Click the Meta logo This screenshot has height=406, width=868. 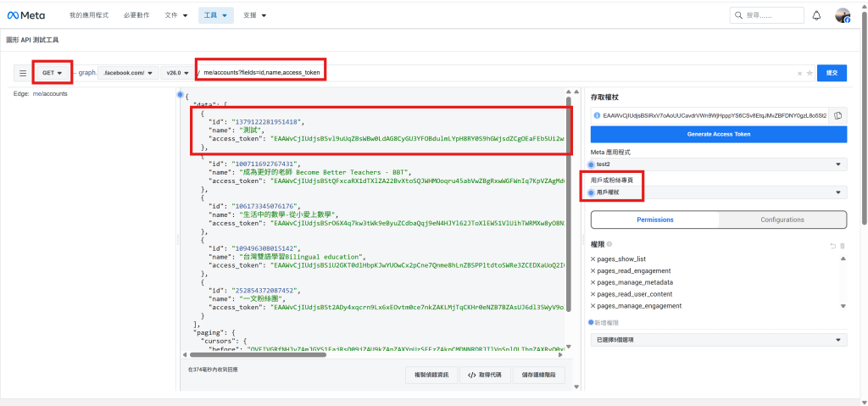coord(26,15)
